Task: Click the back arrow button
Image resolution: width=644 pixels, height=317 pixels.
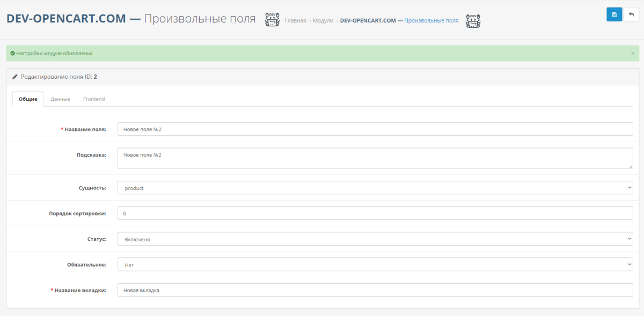Action: (x=631, y=14)
